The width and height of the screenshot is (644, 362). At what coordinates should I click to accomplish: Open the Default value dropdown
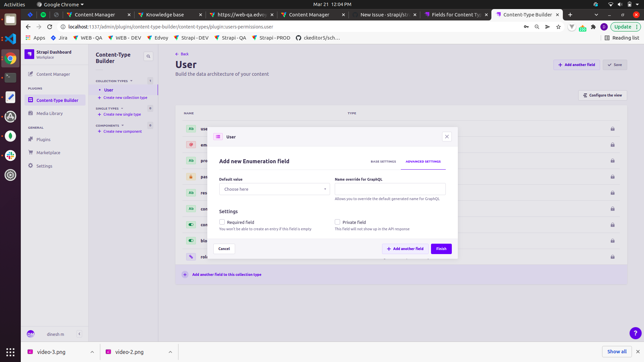(274, 189)
